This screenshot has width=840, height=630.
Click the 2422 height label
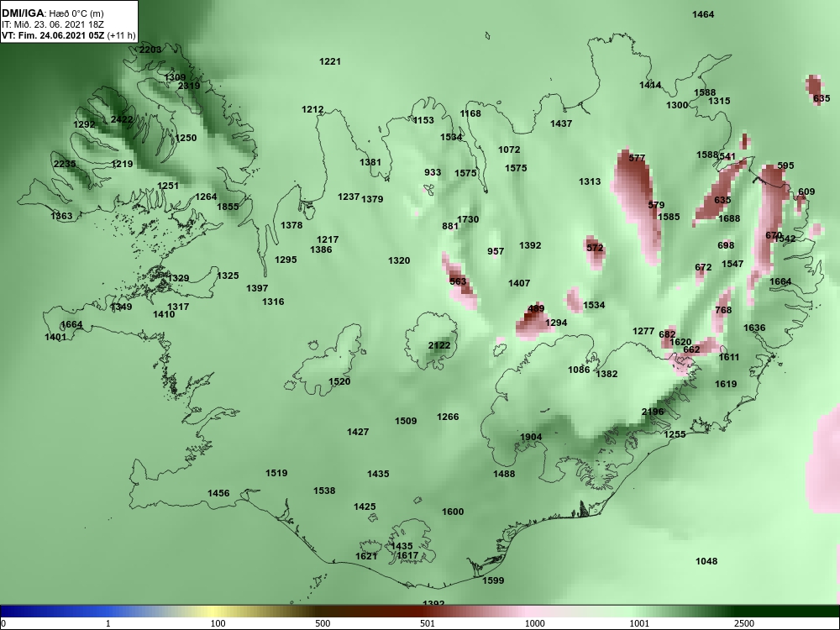coord(122,119)
